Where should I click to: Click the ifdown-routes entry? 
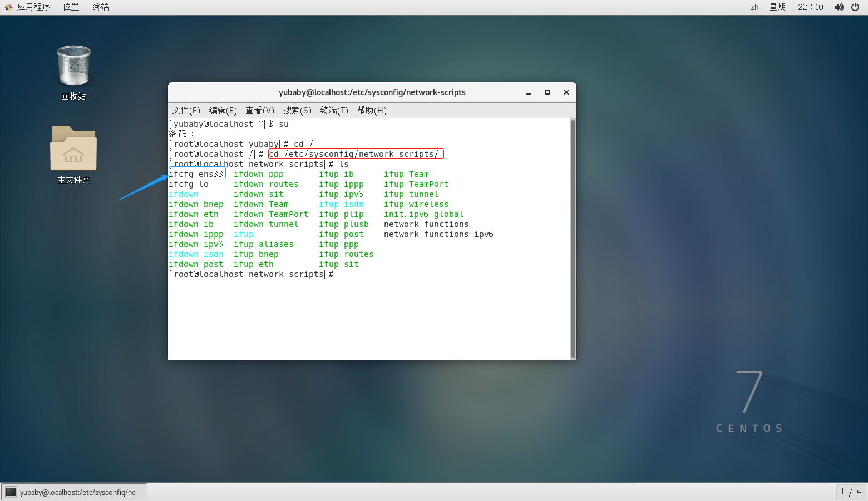(x=266, y=184)
